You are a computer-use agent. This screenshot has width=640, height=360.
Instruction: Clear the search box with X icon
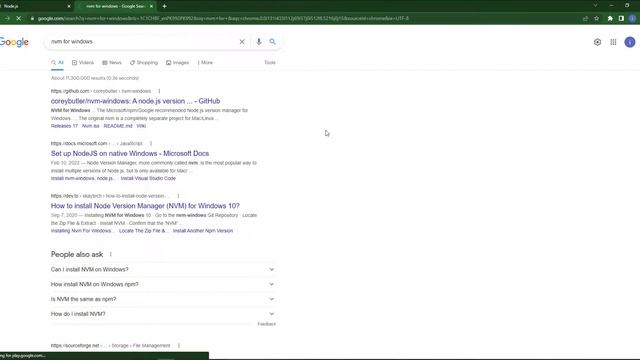242,42
